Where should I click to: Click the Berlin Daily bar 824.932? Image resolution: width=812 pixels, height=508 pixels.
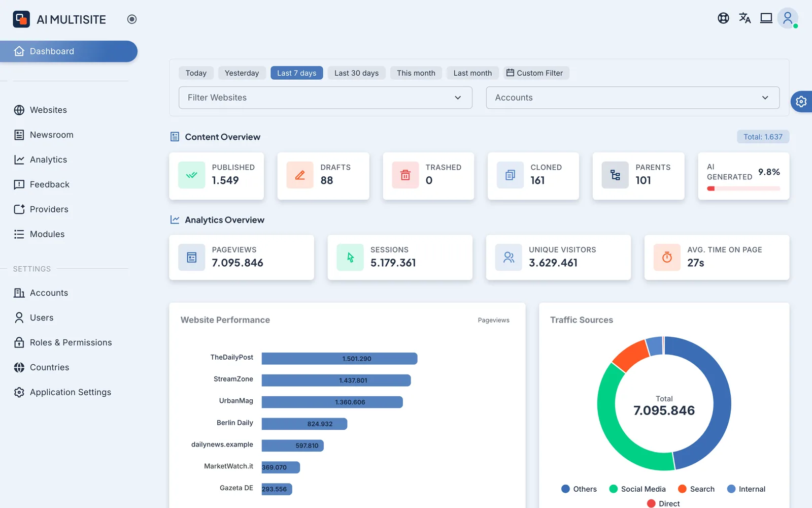click(x=304, y=424)
